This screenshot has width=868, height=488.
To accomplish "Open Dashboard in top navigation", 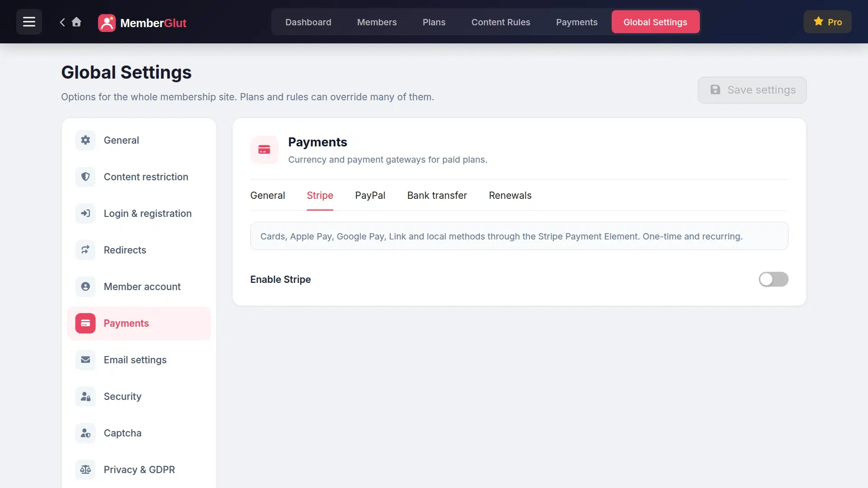I will click(x=308, y=22).
